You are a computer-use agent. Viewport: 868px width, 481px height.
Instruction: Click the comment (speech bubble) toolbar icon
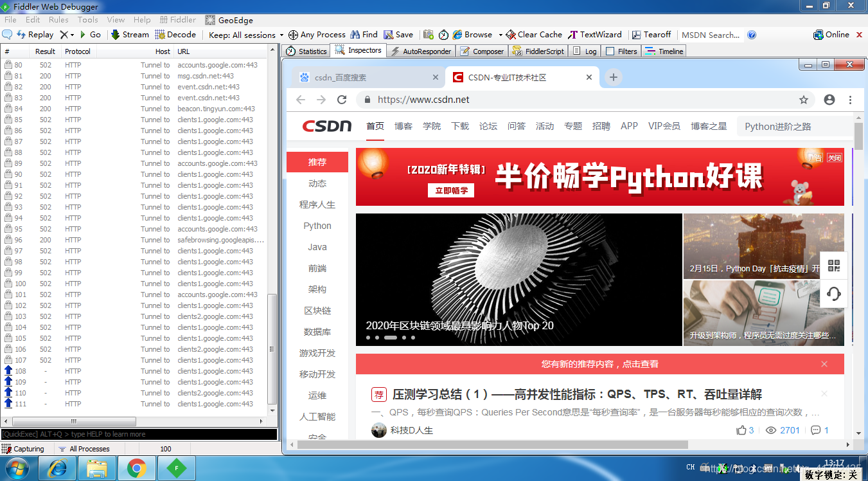tap(7, 35)
